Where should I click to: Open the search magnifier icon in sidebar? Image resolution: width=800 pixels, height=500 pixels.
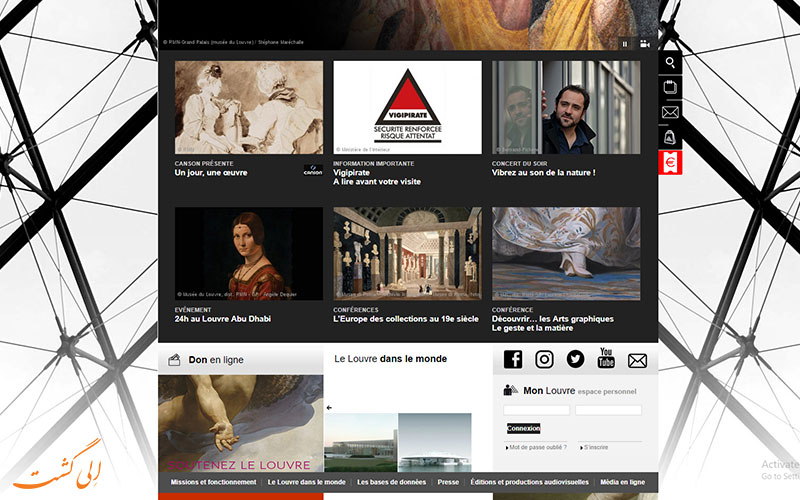[670, 63]
